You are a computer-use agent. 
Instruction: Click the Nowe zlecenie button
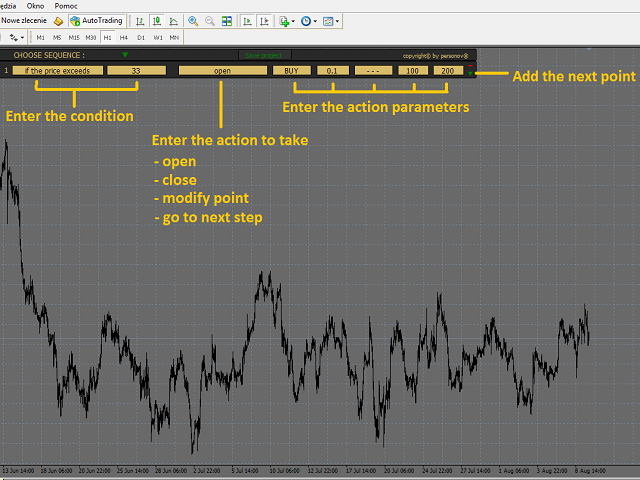click(24, 20)
